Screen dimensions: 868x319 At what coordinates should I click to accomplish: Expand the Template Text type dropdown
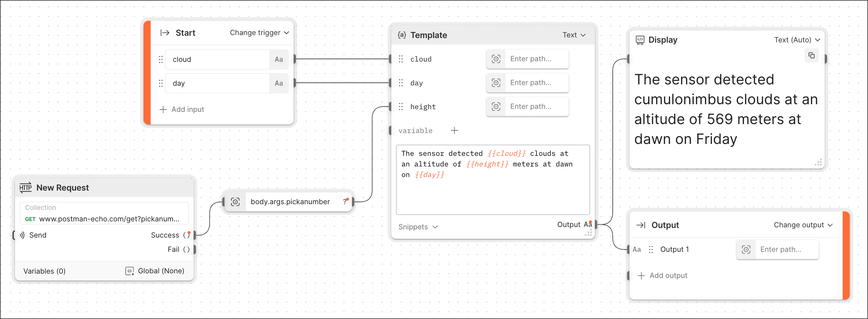574,35
